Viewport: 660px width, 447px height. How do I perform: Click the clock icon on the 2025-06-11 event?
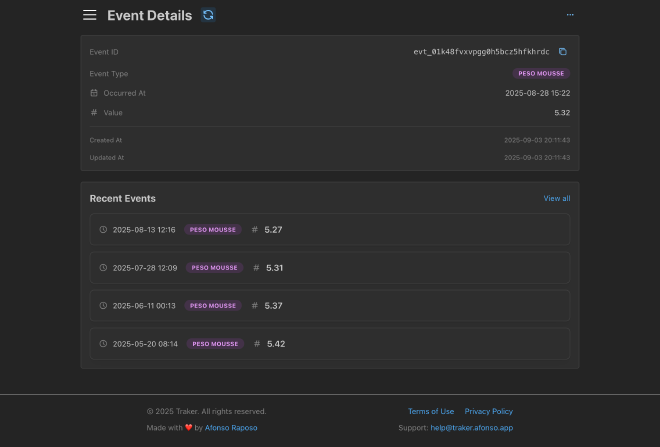pyautogui.click(x=103, y=306)
